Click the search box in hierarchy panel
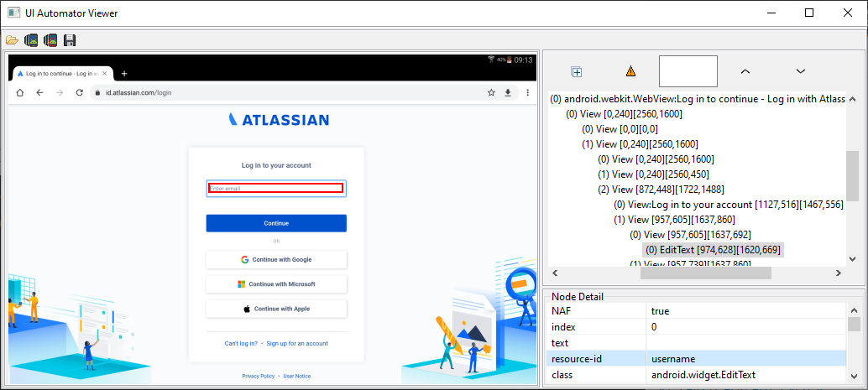 (688, 71)
